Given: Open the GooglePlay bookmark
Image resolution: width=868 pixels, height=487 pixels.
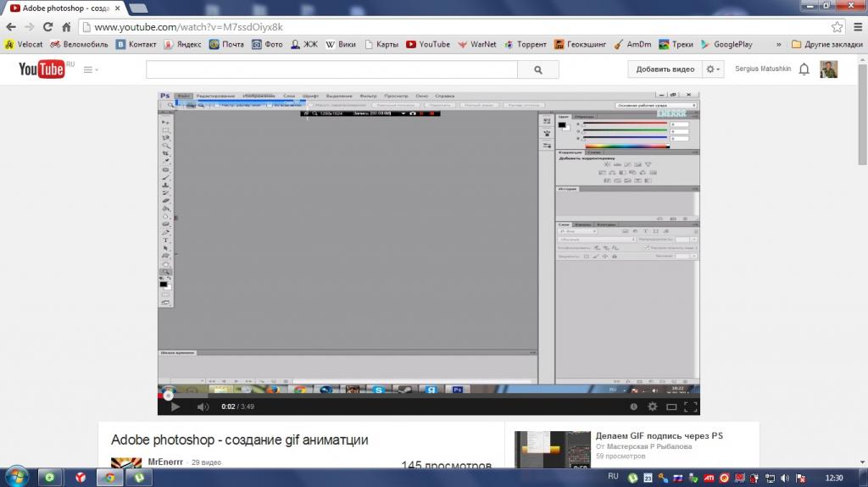Looking at the screenshot, I should click(x=726, y=44).
